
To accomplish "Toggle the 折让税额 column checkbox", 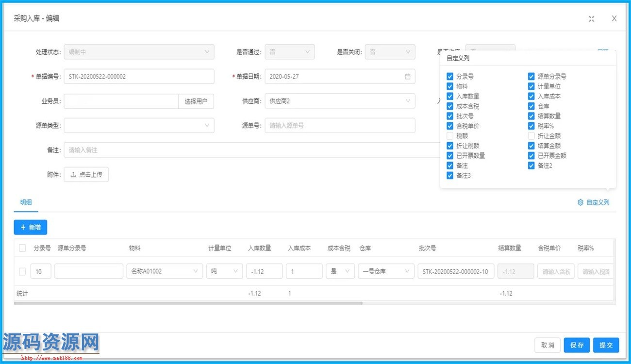I will pos(450,146).
